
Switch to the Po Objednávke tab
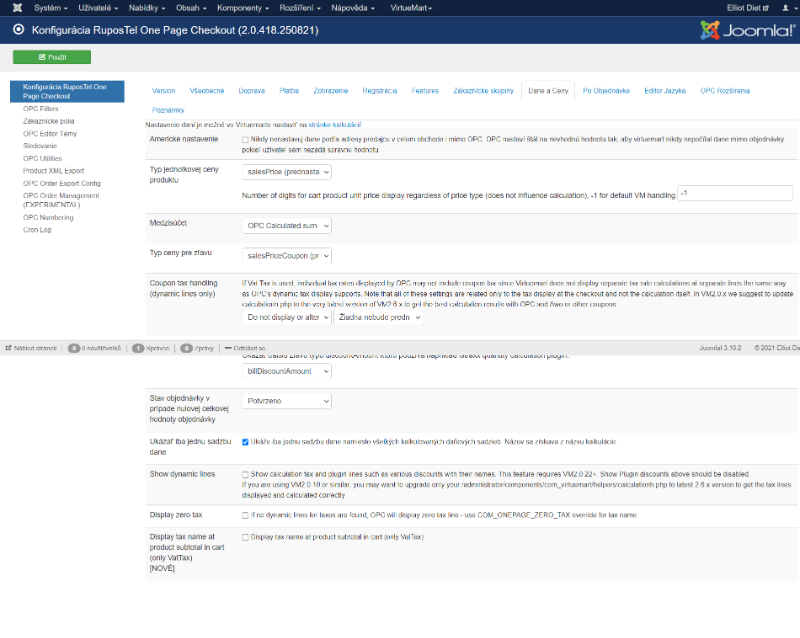click(x=606, y=91)
